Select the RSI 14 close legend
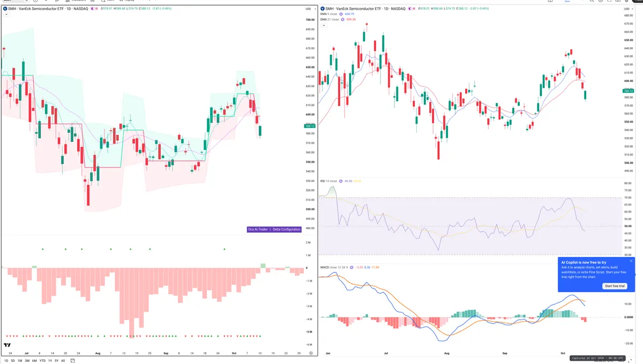Viewport: 643px width, 364px height. [x=328, y=181]
